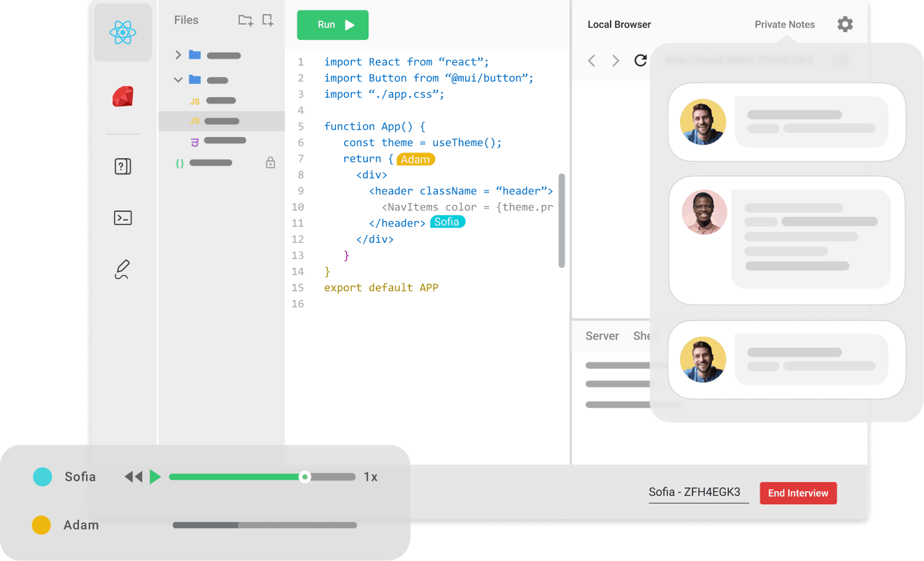Click the rewind button in playback bar
The image size is (924, 561).
point(133,477)
